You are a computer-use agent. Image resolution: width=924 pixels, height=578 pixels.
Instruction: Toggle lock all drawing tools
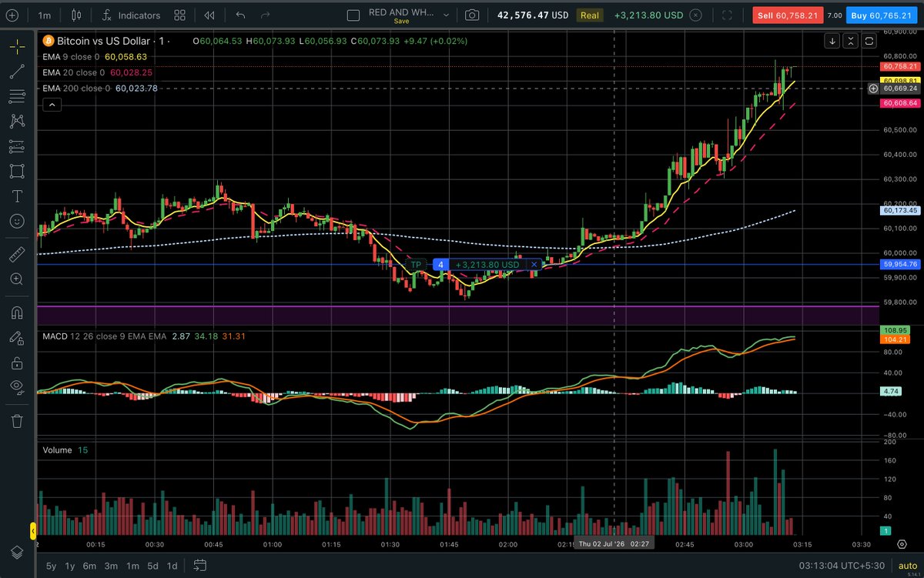coord(16,362)
